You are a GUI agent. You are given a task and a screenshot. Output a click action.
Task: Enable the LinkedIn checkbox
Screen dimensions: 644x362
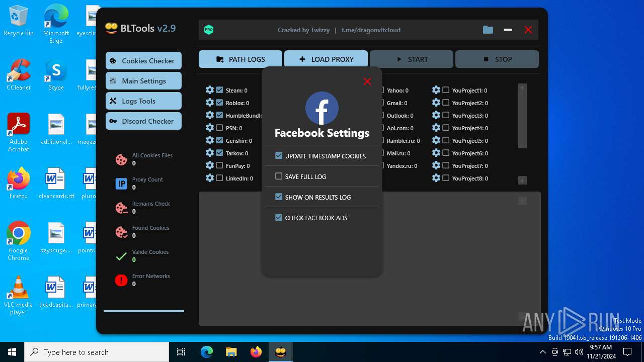[219, 178]
